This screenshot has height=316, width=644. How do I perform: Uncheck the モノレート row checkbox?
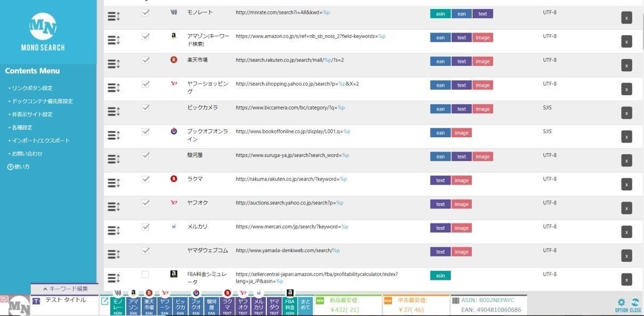click(x=145, y=12)
